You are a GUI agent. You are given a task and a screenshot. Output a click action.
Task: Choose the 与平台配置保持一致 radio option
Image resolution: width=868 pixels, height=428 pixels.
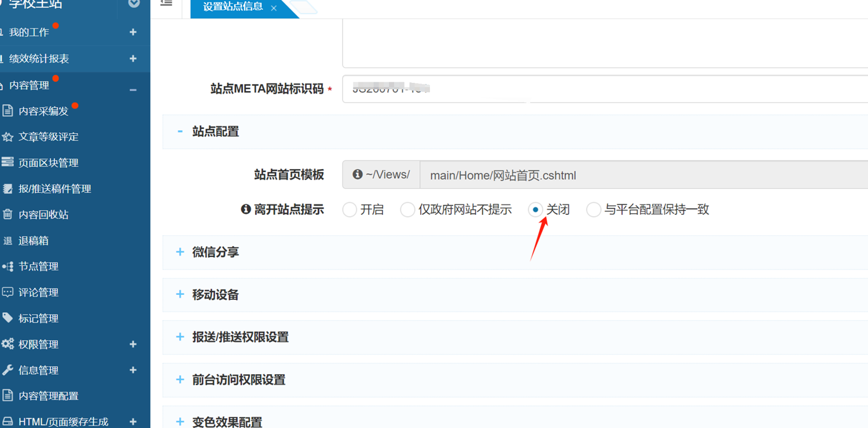tap(593, 210)
